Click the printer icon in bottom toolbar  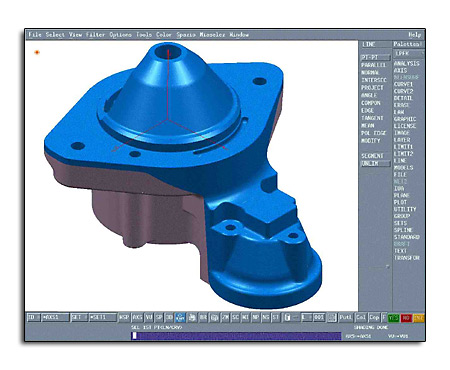(x=192, y=317)
